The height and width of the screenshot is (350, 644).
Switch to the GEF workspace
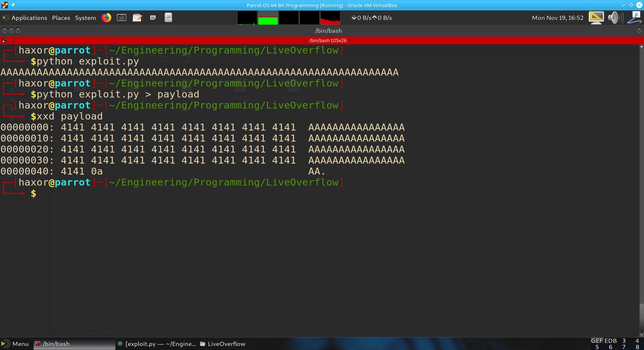597,341
